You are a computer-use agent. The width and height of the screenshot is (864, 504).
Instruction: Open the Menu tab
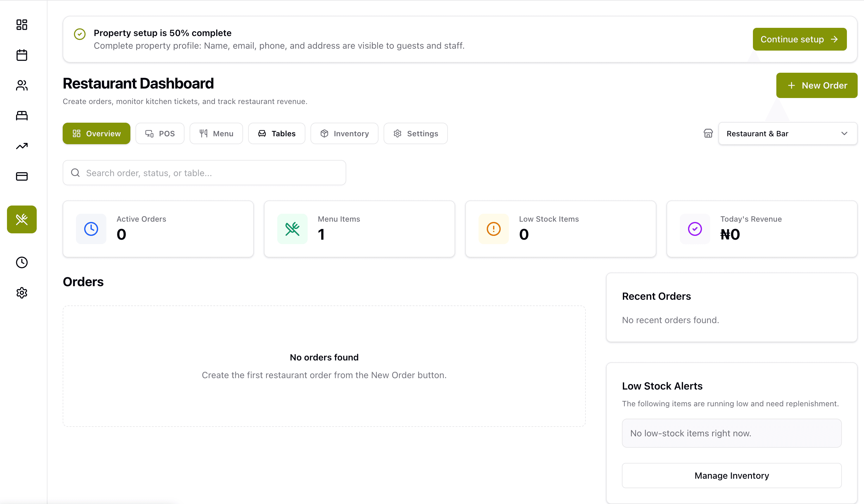tap(216, 133)
